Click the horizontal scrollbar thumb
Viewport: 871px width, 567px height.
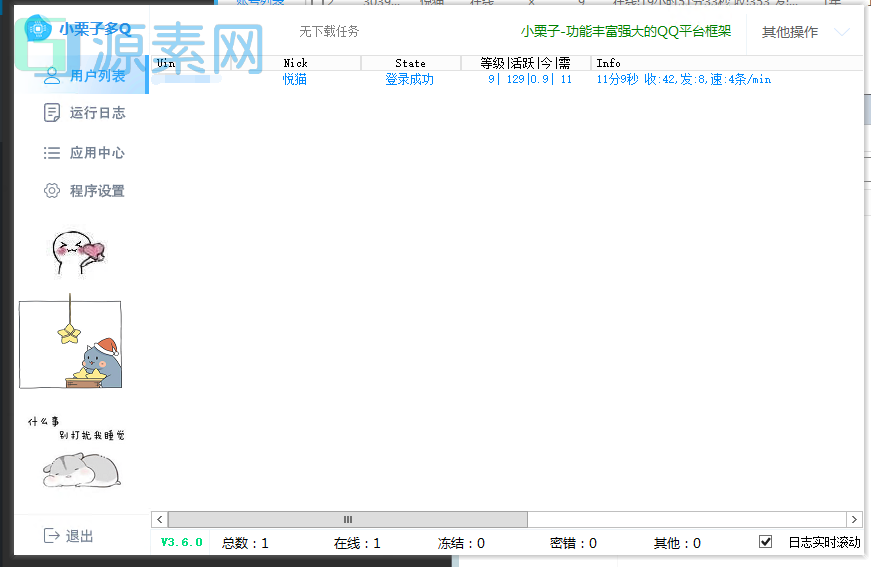click(348, 519)
